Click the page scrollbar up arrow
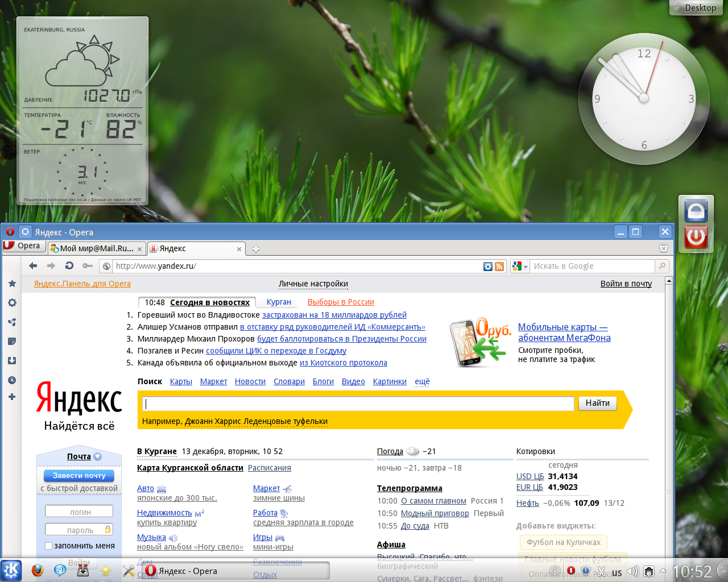The image size is (728, 582). [x=669, y=281]
